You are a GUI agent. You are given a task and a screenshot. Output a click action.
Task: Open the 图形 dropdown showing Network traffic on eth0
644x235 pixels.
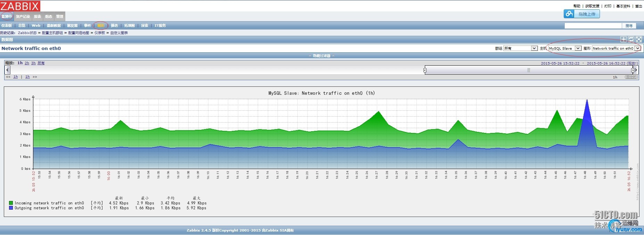(616, 48)
